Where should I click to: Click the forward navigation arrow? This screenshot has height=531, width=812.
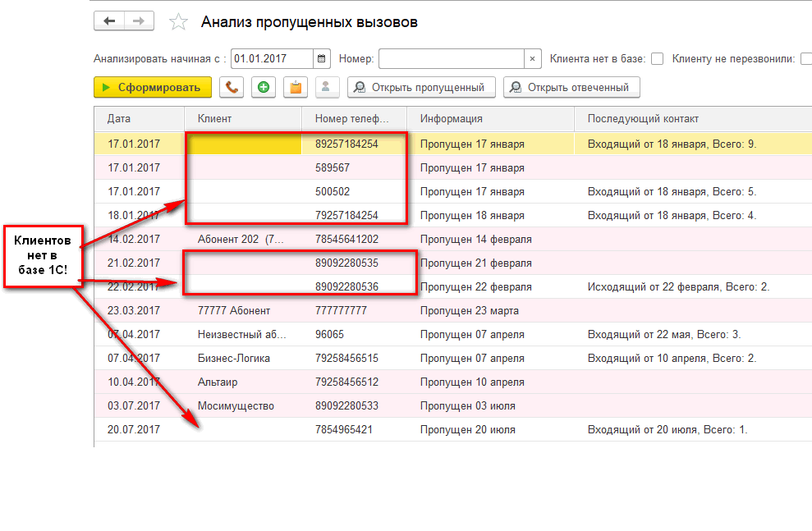[x=140, y=21]
